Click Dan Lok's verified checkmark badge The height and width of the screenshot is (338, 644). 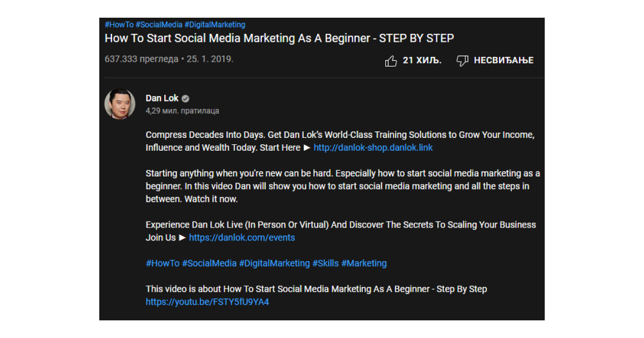pos(185,98)
